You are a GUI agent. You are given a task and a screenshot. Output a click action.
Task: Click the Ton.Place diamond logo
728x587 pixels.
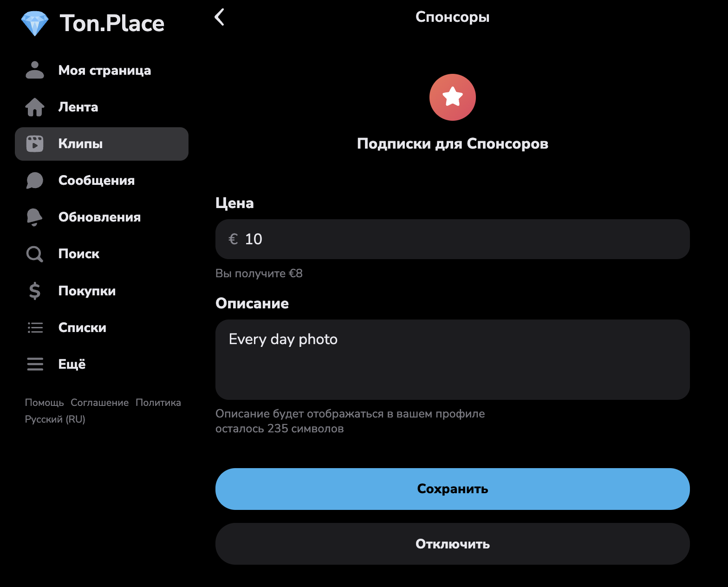coord(35,24)
